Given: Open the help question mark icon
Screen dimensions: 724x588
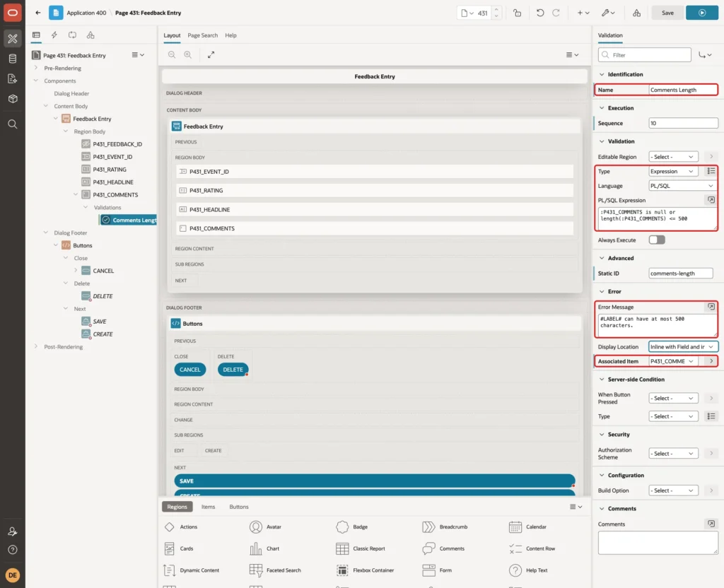Looking at the screenshot, I should (x=13, y=550).
